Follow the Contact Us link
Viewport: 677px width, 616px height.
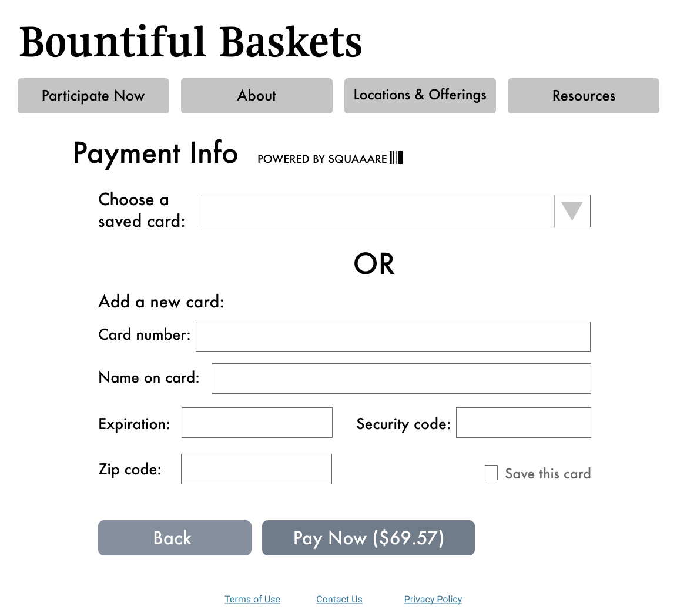click(339, 600)
